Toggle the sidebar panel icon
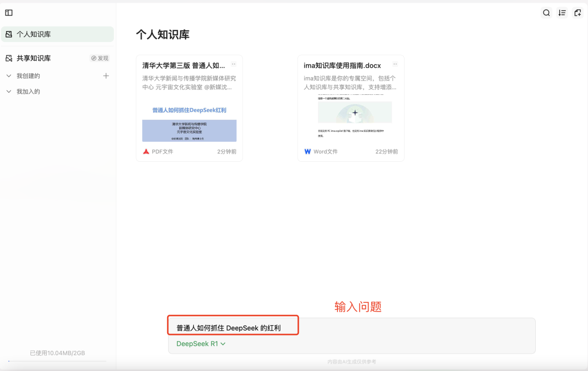This screenshot has width=588, height=371. (9, 13)
